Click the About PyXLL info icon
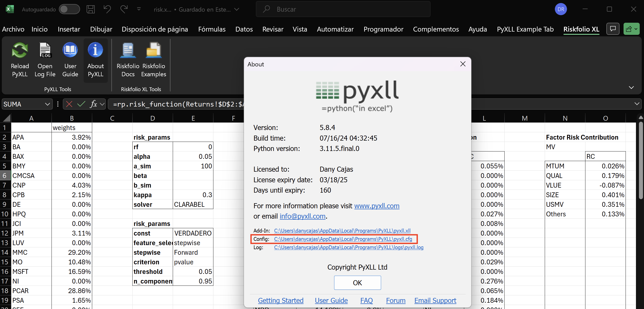644x309 pixels. pyautogui.click(x=95, y=50)
